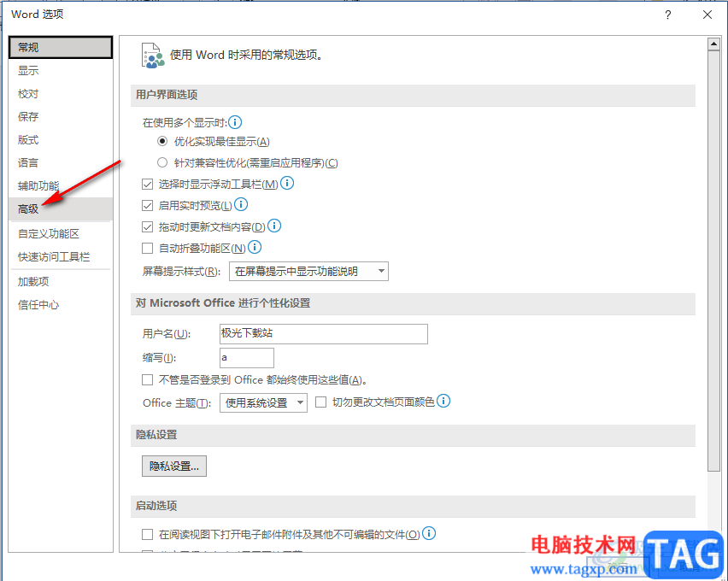The image size is (728, 581).
Task: Open 加载项 category
Action: 61,281
